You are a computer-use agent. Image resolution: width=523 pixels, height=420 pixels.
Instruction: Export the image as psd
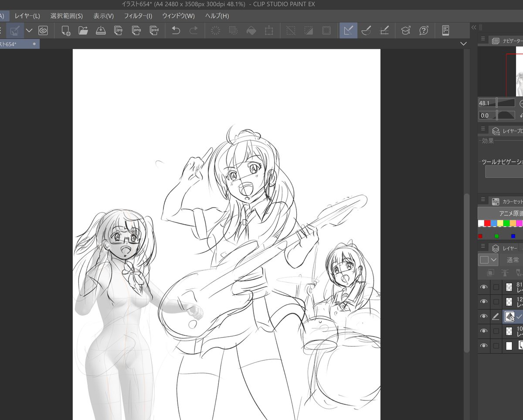pos(154,31)
